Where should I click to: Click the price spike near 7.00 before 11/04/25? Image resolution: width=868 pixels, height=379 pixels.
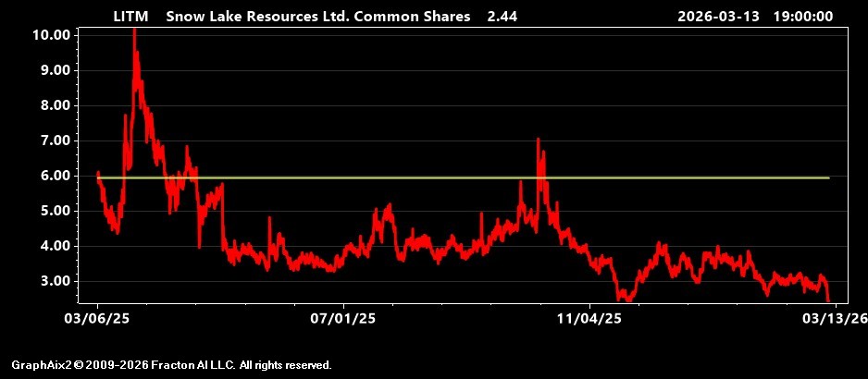(x=538, y=141)
